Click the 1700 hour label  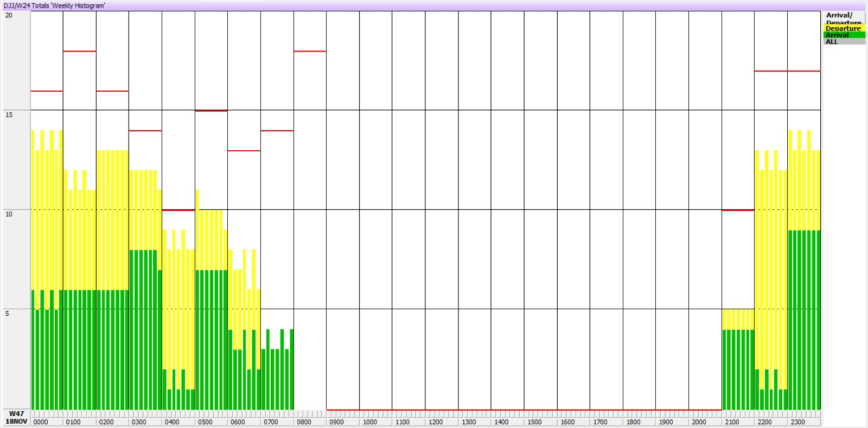(600, 422)
